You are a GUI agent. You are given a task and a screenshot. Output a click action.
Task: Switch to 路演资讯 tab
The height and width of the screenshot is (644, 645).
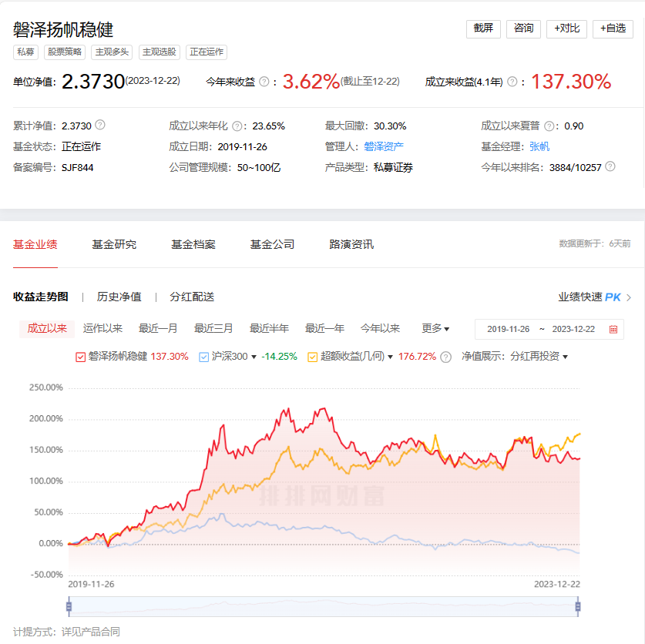[351, 245]
